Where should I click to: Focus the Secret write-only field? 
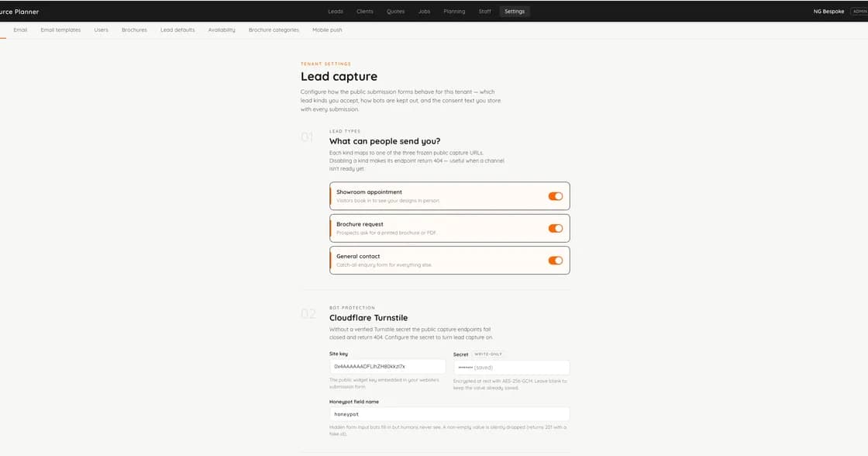point(511,368)
